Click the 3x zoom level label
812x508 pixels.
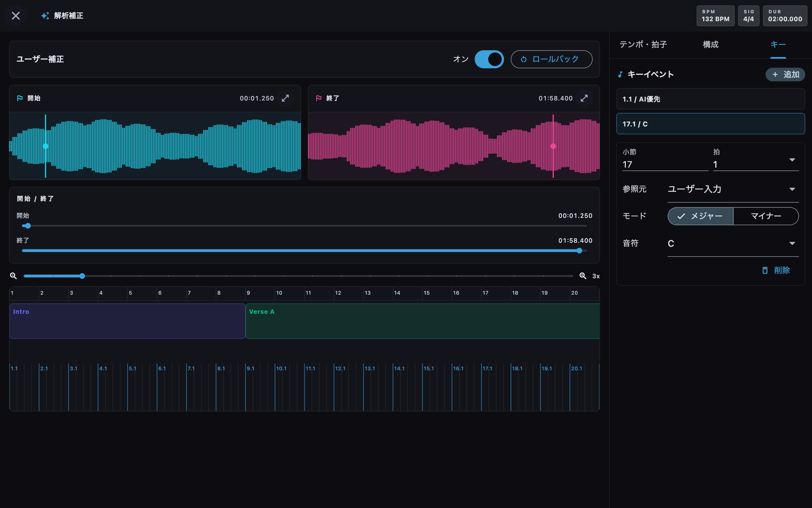click(x=596, y=276)
